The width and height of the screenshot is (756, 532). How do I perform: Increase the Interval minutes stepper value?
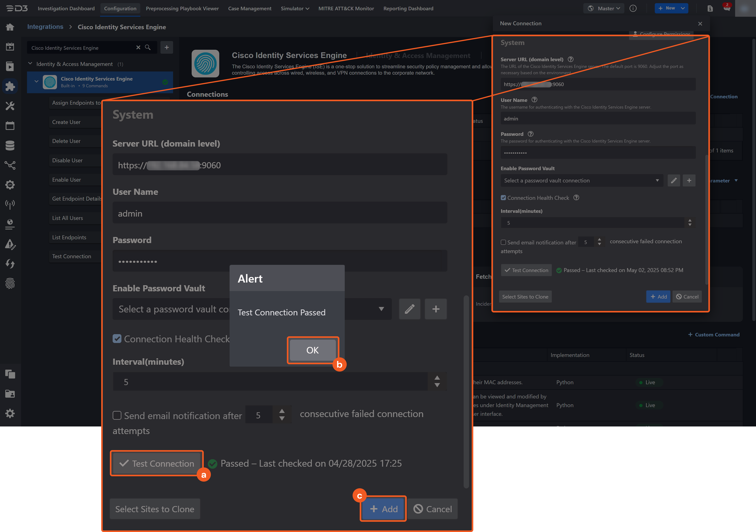click(437, 378)
